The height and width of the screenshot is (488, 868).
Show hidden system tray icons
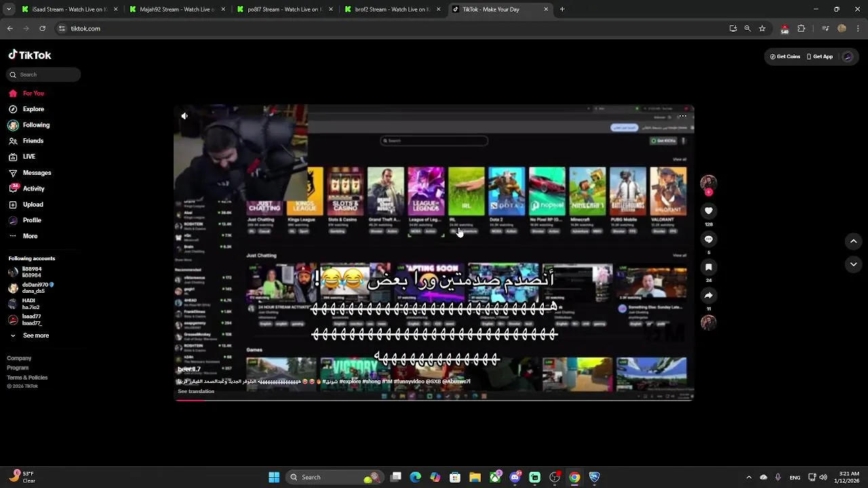749,477
